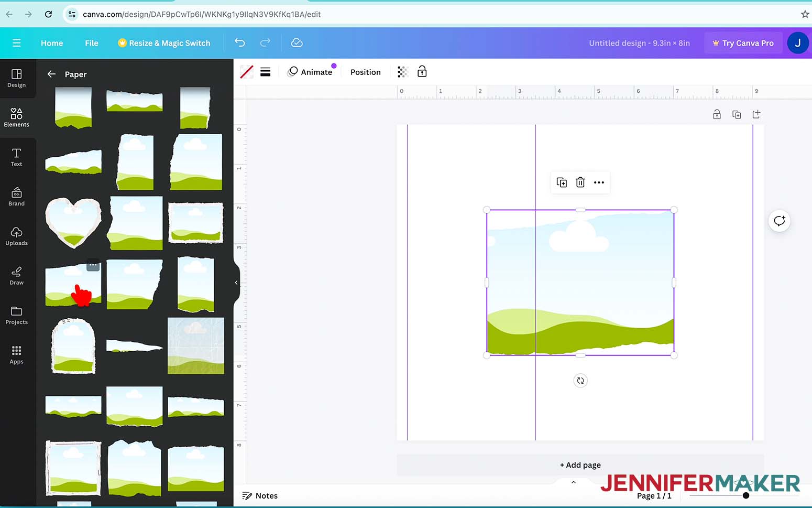This screenshot has height=508, width=812.
Task: Select the taped-corner square paper frame
Action: pyautogui.click(x=73, y=468)
